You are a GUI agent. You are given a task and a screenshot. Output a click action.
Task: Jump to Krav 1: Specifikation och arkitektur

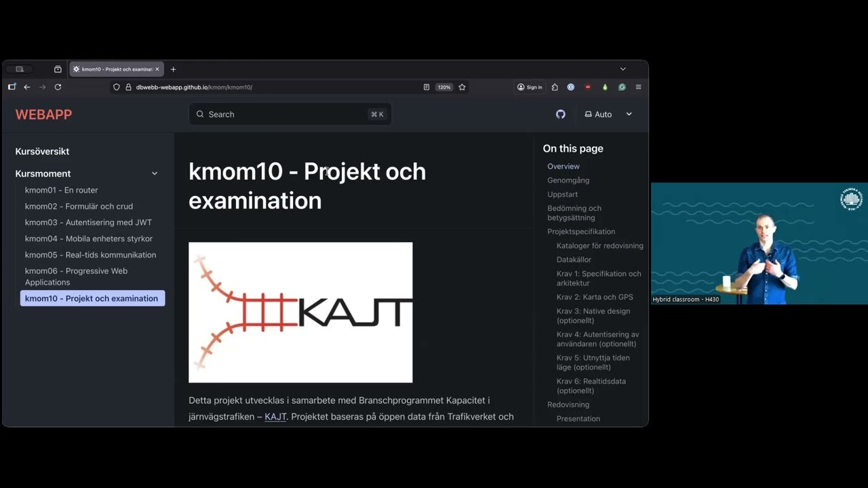[x=599, y=279]
